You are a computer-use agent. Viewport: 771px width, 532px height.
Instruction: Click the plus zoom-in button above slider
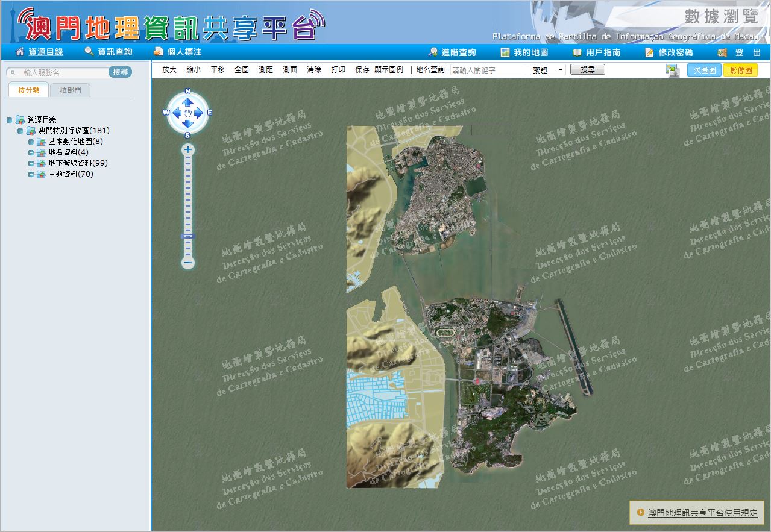tap(188, 149)
